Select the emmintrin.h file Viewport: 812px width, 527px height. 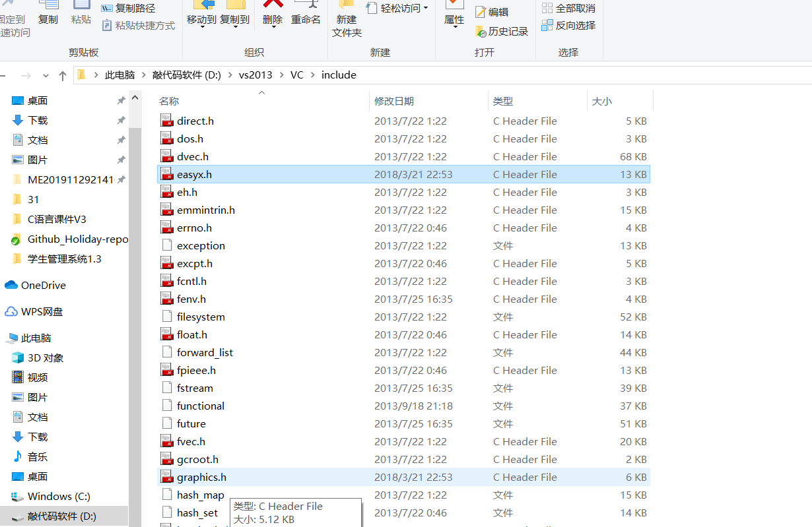(403, 210)
